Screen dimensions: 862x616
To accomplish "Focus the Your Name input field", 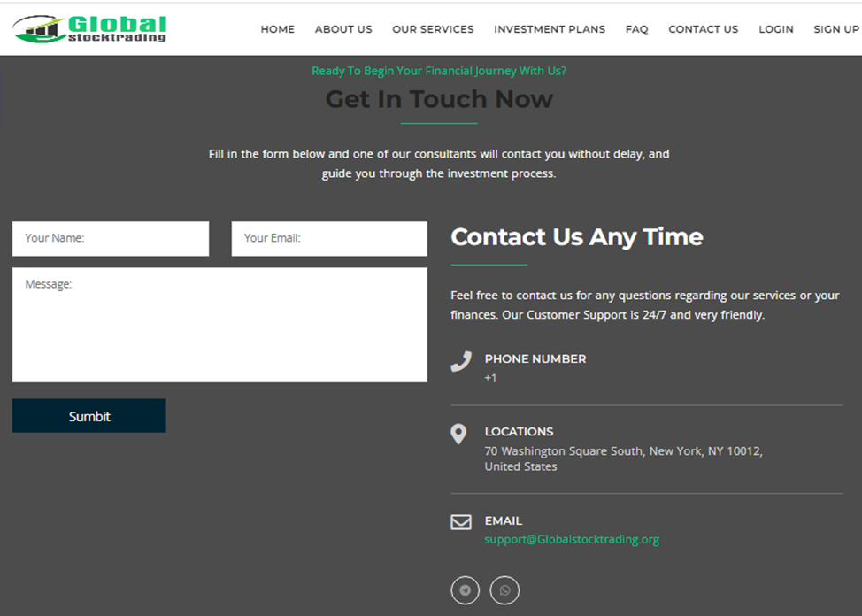I will (111, 239).
